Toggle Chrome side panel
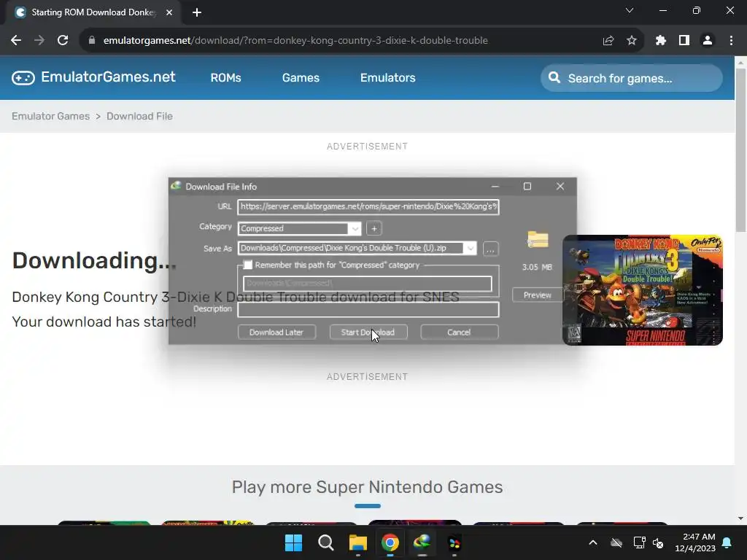 [684, 41]
